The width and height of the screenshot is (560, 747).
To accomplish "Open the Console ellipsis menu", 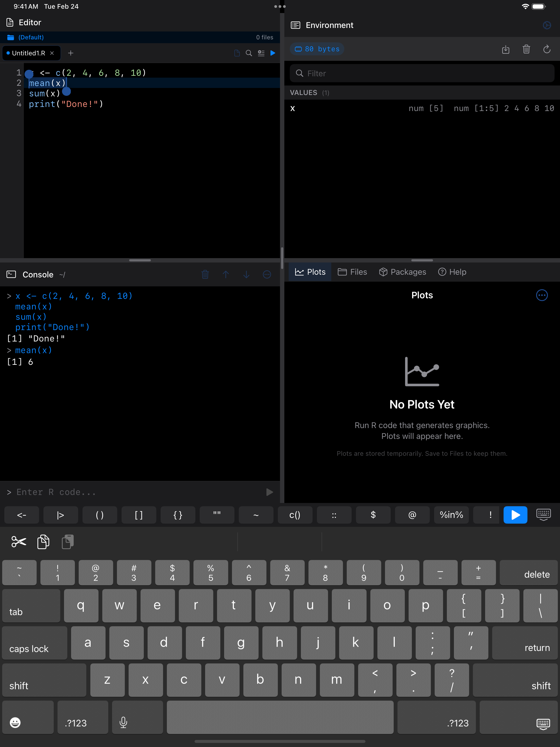I will 267,274.
